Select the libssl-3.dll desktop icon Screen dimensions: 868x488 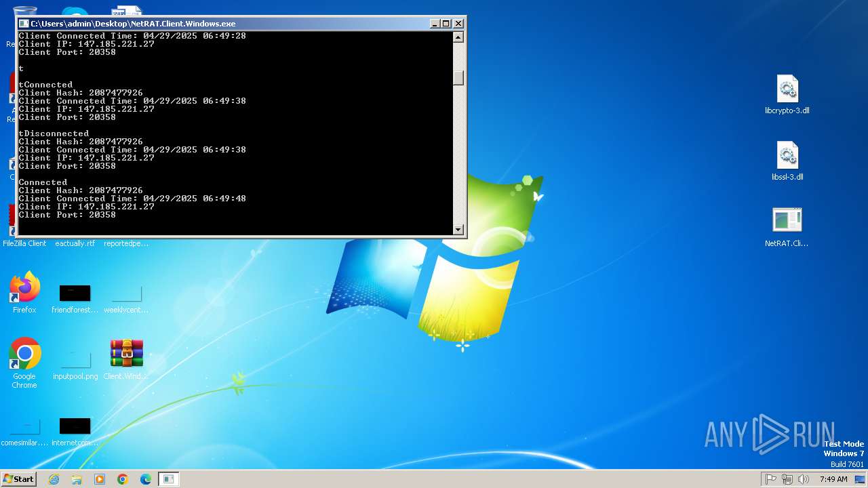tap(787, 161)
